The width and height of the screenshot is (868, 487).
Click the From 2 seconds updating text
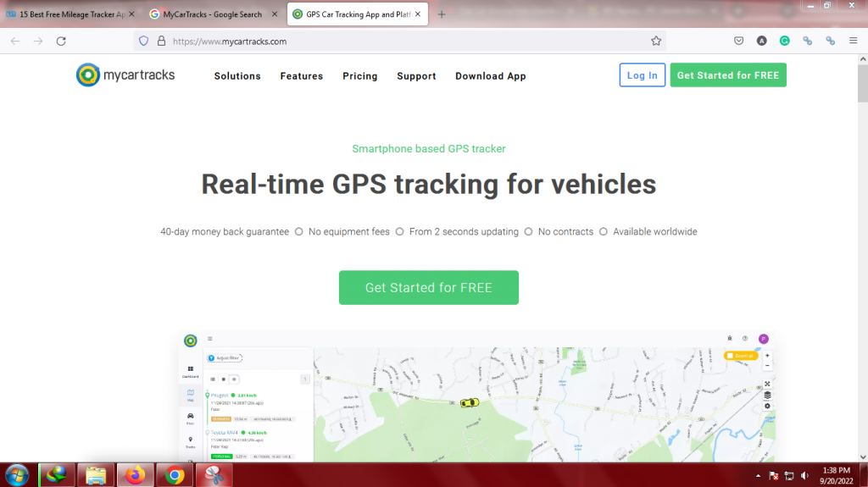[464, 232]
